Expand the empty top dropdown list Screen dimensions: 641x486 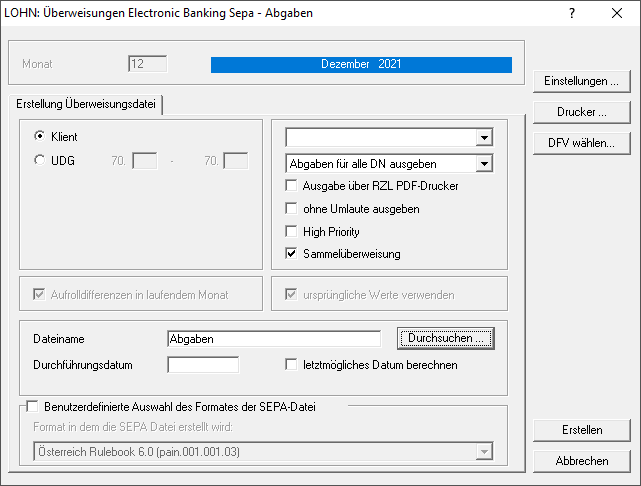[x=484, y=137]
